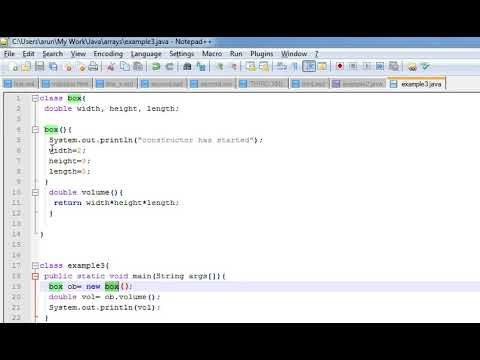The image size is (480, 360).
Task: Open the Edit menu
Action: coord(28,54)
